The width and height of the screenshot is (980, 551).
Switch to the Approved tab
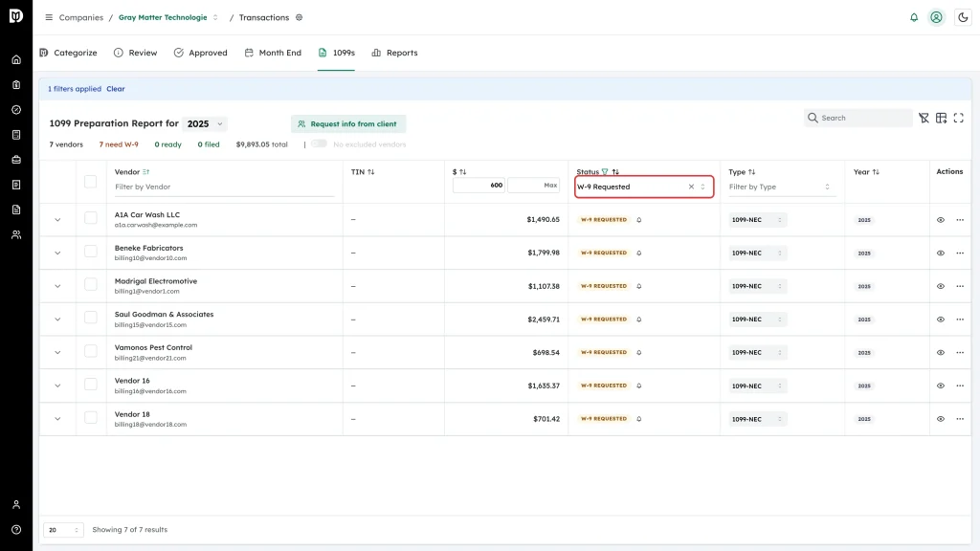[201, 54]
